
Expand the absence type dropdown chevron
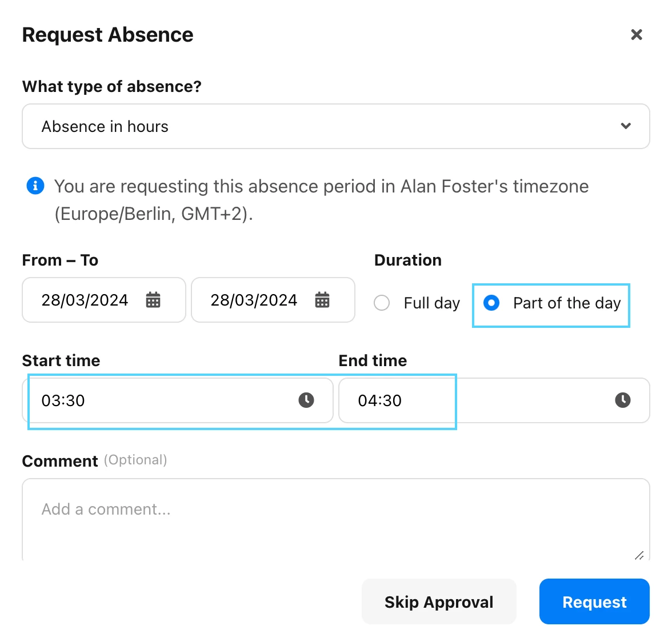[x=626, y=126]
